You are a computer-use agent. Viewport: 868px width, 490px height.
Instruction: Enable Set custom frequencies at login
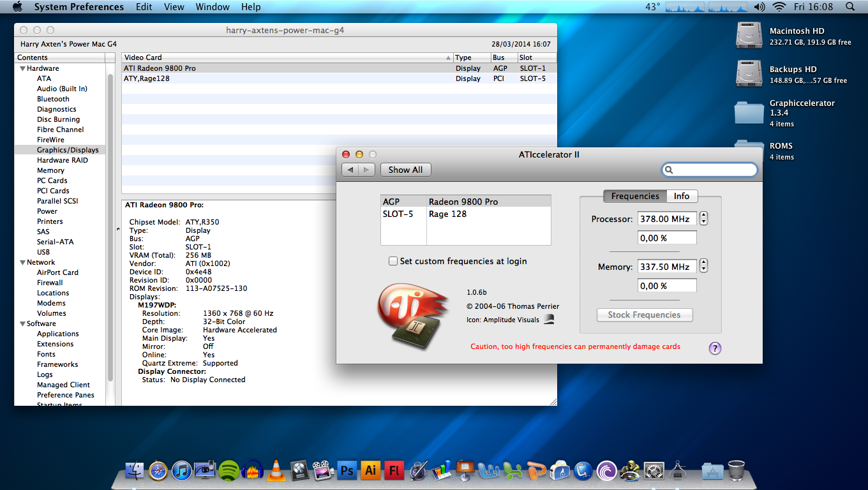click(393, 261)
